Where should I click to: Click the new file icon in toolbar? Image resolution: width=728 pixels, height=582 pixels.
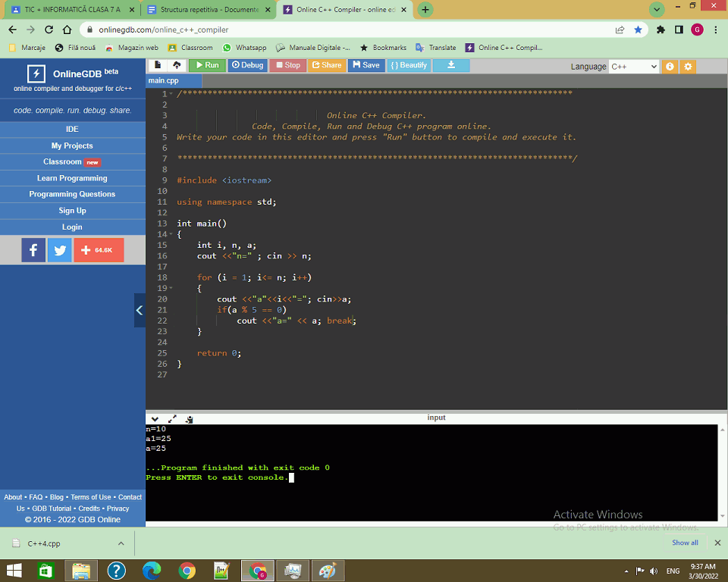[x=158, y=65]
